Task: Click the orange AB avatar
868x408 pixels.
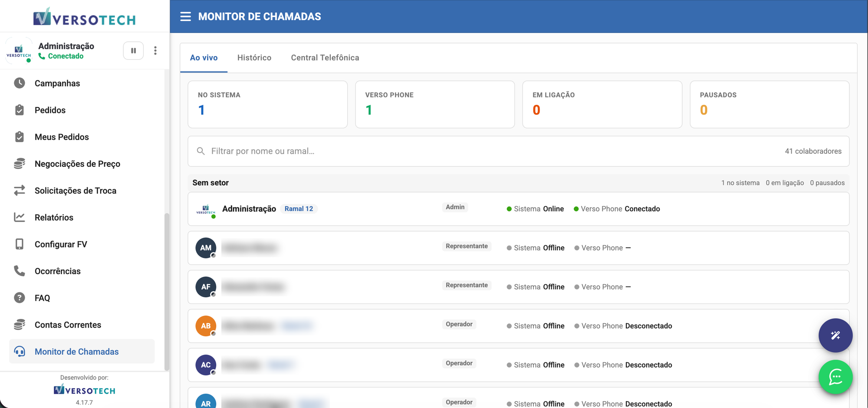Action: 206,326
